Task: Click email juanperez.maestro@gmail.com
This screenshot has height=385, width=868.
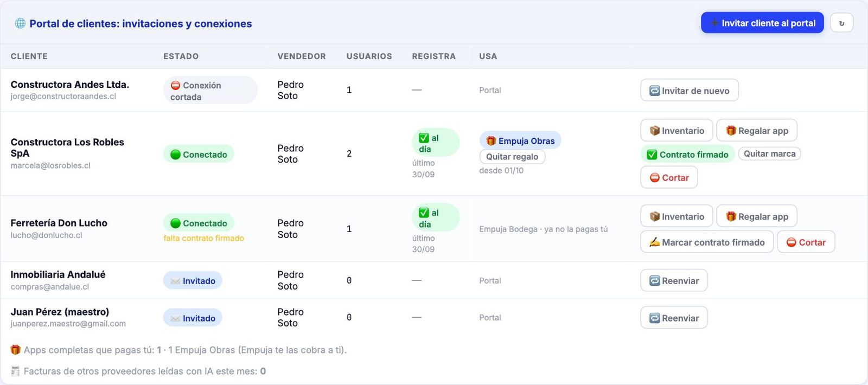Action: 68,324
